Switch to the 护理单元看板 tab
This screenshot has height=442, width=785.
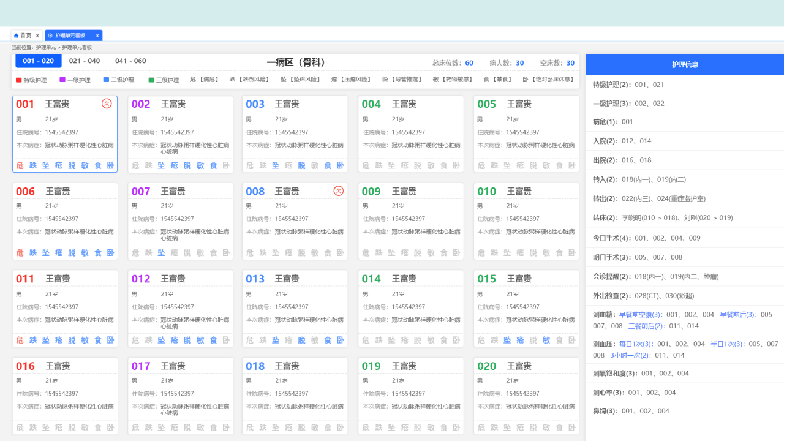(74, 36)
